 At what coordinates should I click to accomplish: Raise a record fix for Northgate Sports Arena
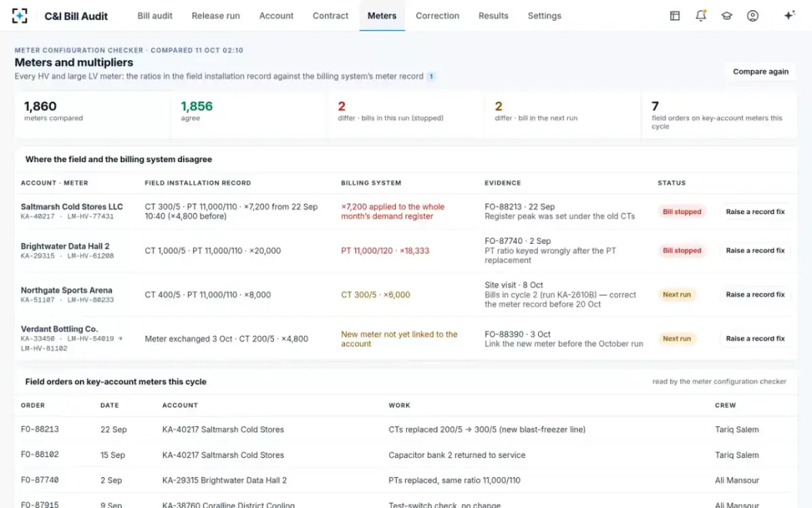tap(755, 295)
